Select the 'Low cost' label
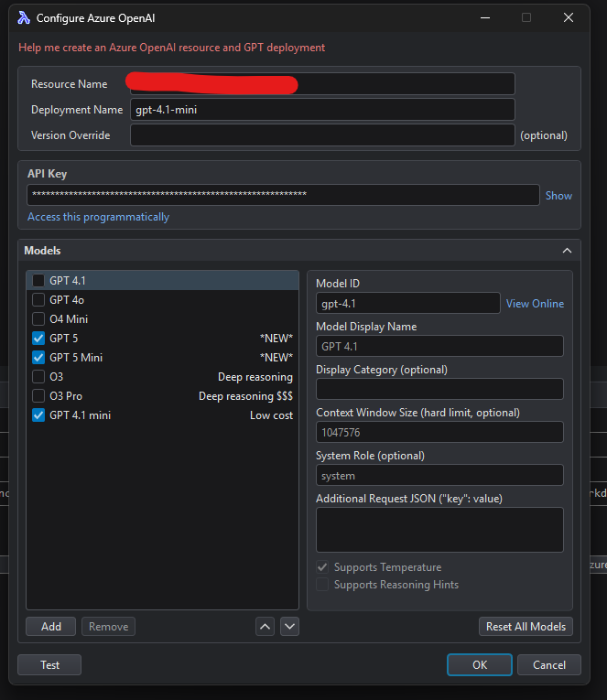This screenshot has height=700, width=607. click(x=271, y=415)
